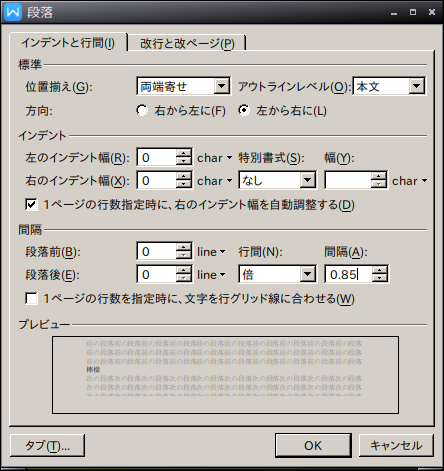The height and width of the screenshot is (471, 444).
Task: Change unit line for 段落前
Action: coord(211,252)
